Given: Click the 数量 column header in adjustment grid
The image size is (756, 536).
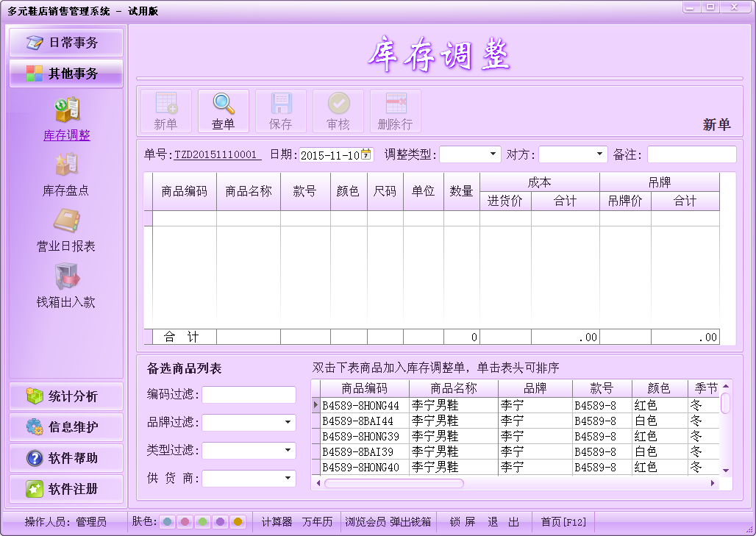Looking at the screenshot, I should (461, 191).
